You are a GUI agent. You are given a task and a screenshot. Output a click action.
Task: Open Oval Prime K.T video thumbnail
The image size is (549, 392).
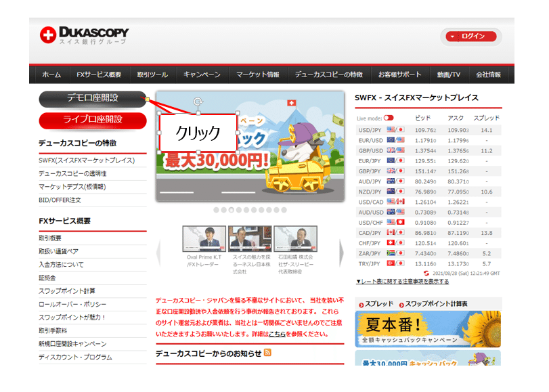[x=204, y=238]
